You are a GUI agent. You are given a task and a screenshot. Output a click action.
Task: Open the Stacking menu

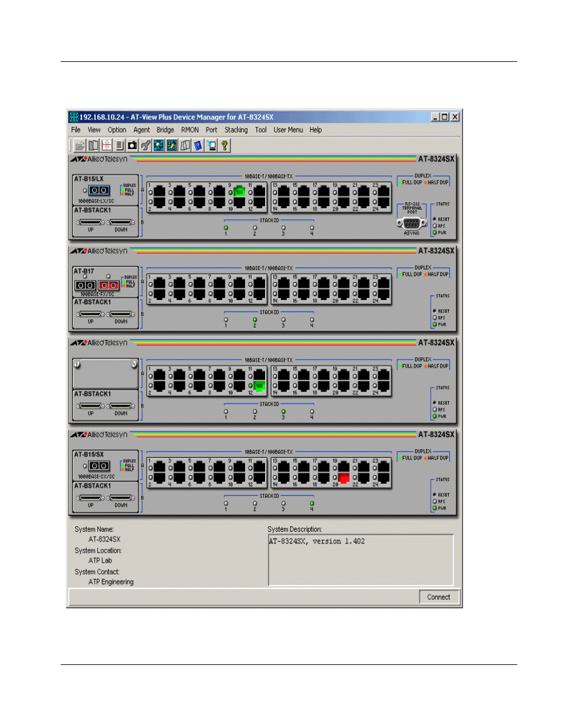[236, 130]
